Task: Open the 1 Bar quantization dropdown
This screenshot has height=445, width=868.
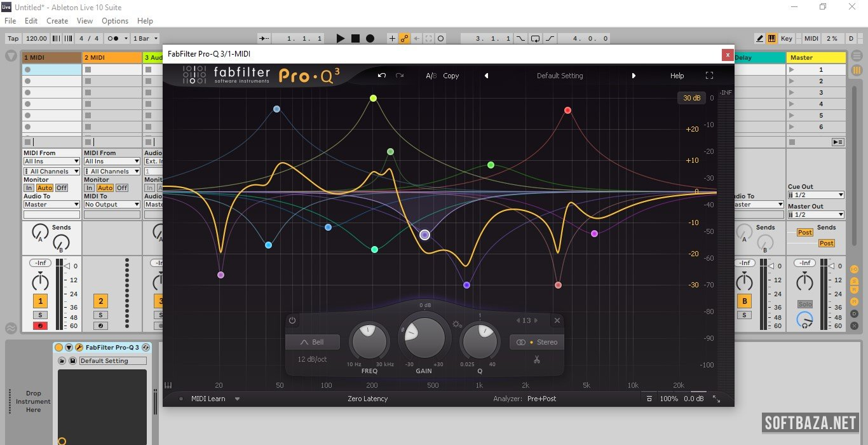Action: click(x=146, y=38)
